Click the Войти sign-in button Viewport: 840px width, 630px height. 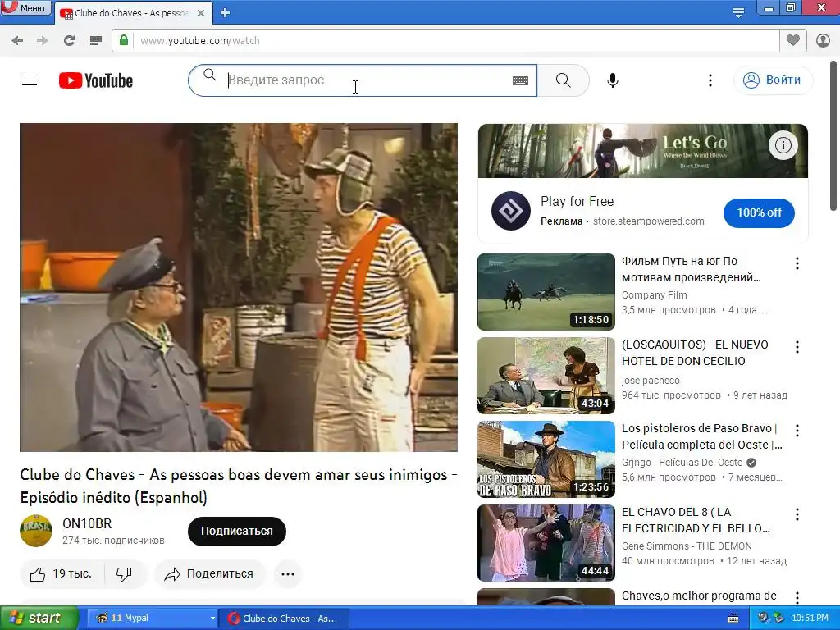click(x=773, y=80)
